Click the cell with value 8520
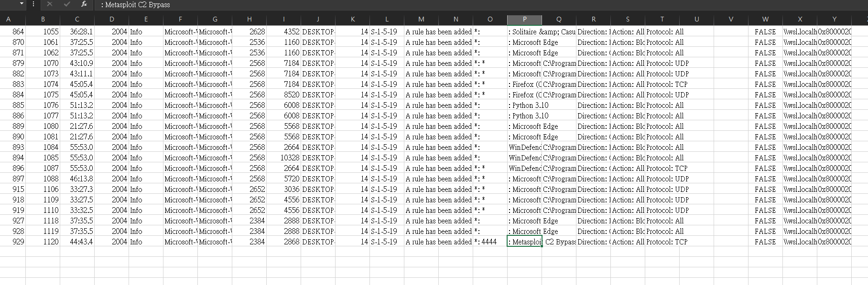The width and height of the screenshot is (868, 285). pos(284,95)
